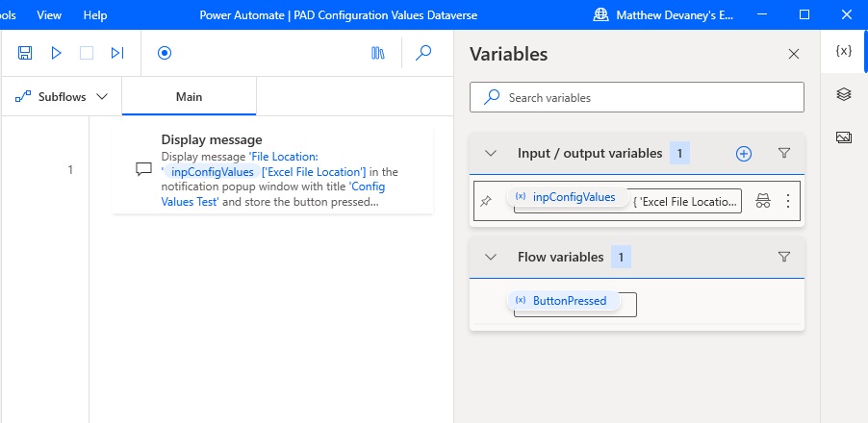Open the Images pane icon in sidebar
868x423 pixels.
click(844, 137)
